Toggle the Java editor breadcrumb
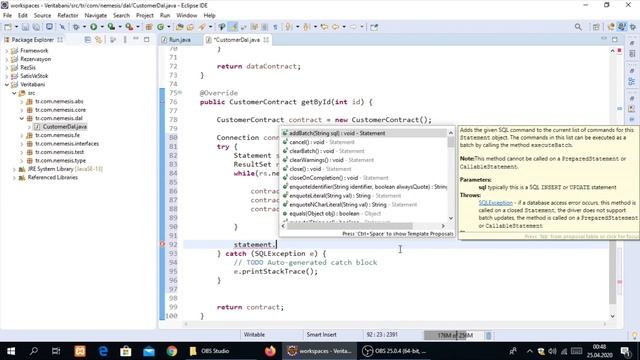 pos(221,27)
